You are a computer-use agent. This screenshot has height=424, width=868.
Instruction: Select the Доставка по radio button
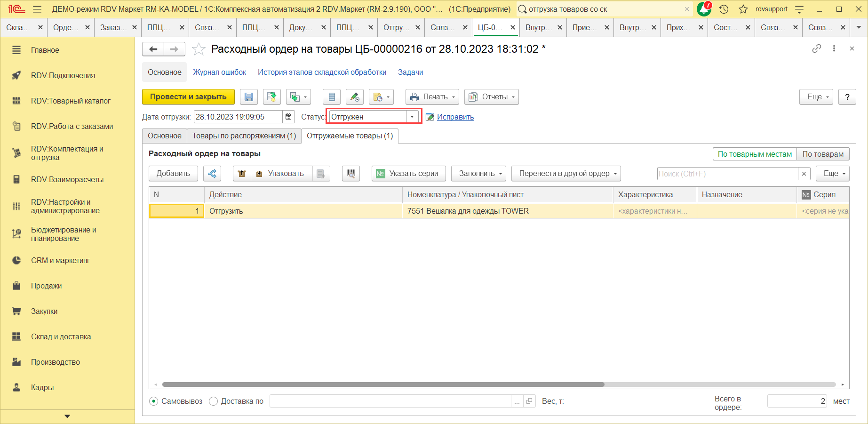pyautogui.click(x=214, y=401)
